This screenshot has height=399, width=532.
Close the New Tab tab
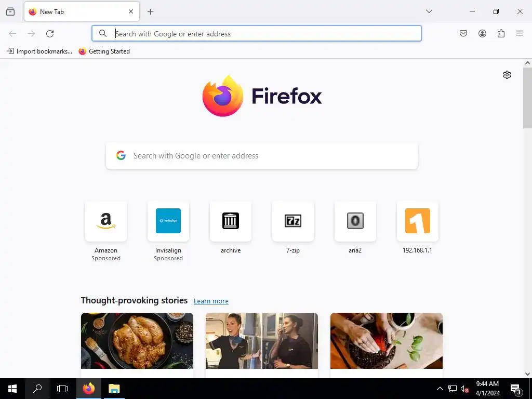[x=131, y=11]
